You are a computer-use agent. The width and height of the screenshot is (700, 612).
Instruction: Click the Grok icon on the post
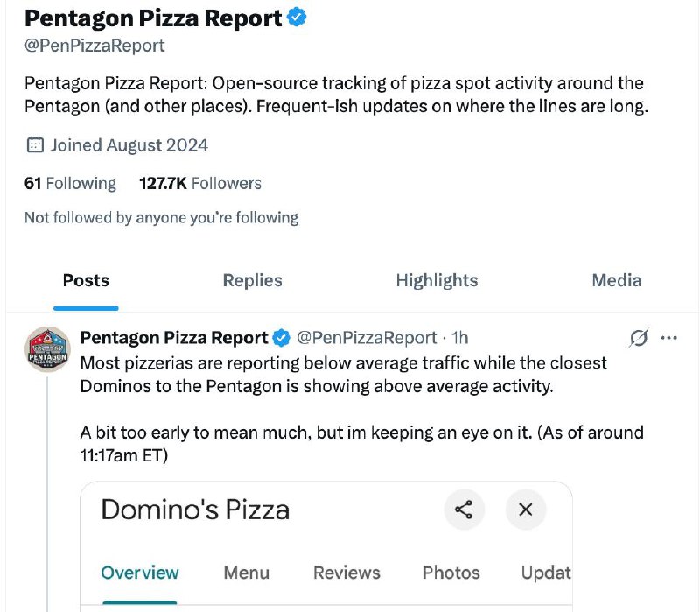(639, 338)
